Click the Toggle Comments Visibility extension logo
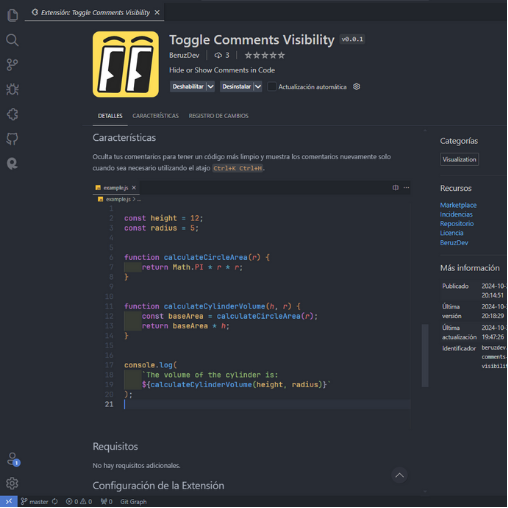 [126, 64]
